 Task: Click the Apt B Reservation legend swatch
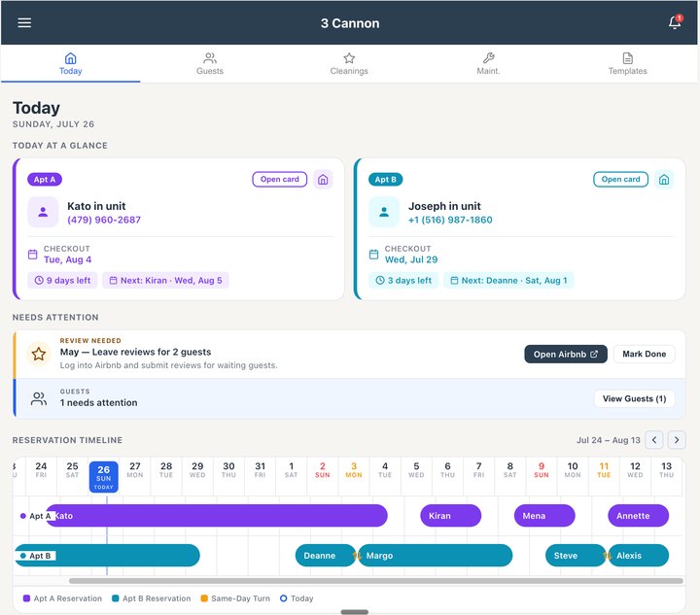click(x=116, y=598)
